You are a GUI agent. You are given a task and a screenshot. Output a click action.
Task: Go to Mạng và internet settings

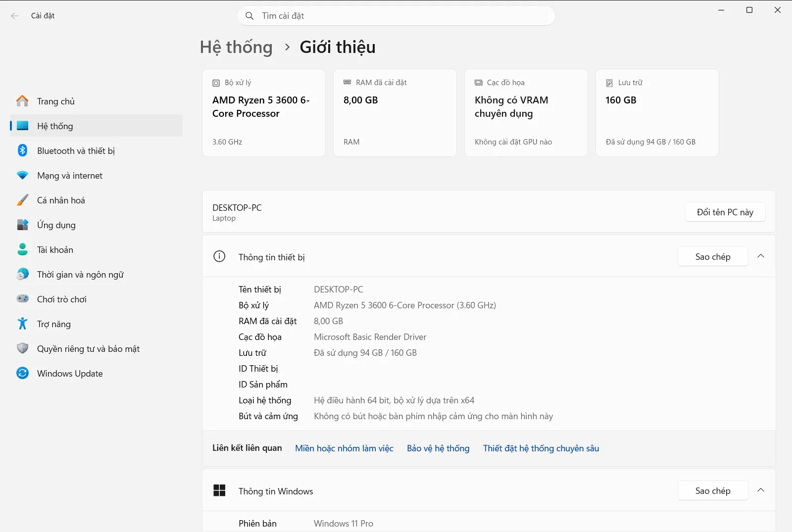96,175
